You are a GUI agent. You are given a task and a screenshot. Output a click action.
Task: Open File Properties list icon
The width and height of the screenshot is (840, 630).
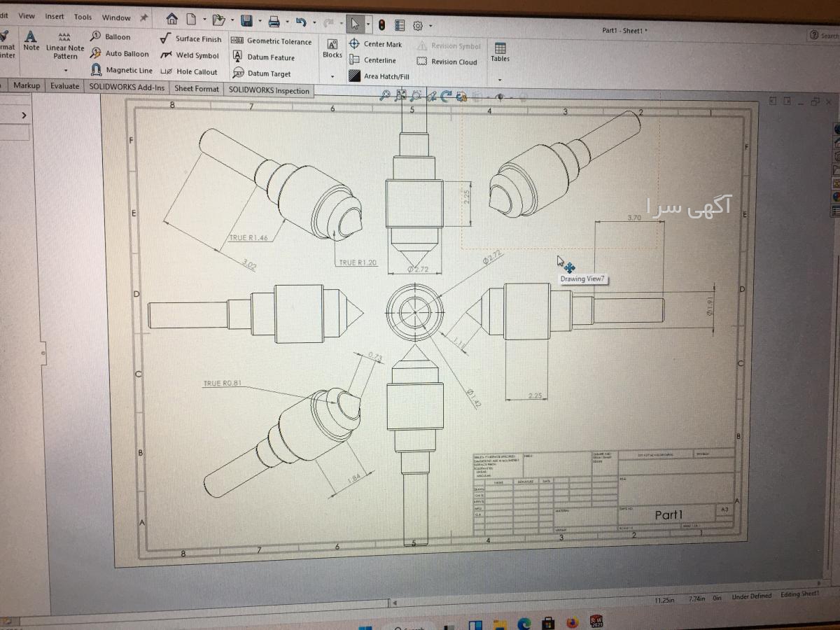tap(400, 25)
